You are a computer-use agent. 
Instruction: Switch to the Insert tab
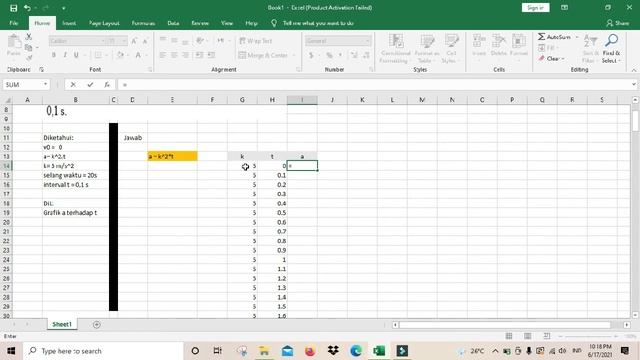pyautogui.click(x=69, y=23)
